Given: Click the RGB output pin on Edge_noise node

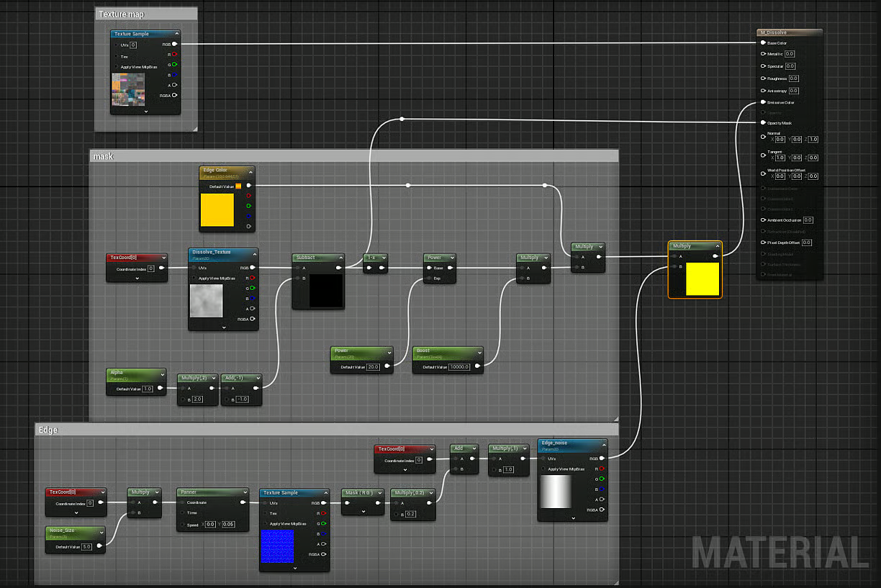Looking at the screenshot, I should tap(602, 458).
